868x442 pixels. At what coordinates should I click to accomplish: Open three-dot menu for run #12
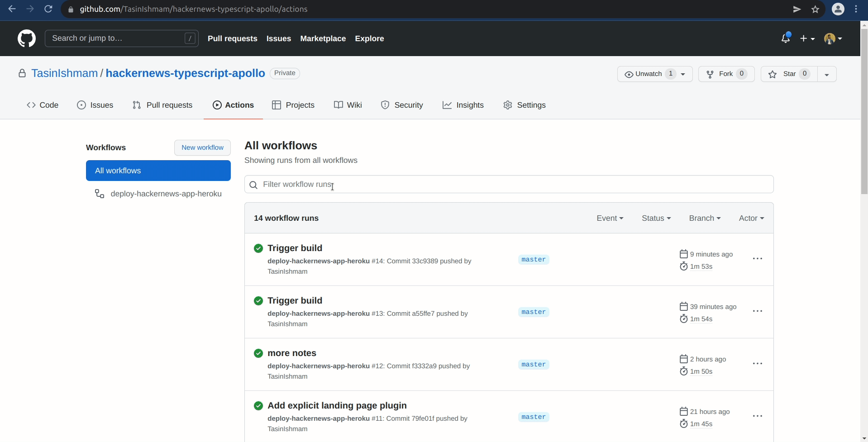758,364
